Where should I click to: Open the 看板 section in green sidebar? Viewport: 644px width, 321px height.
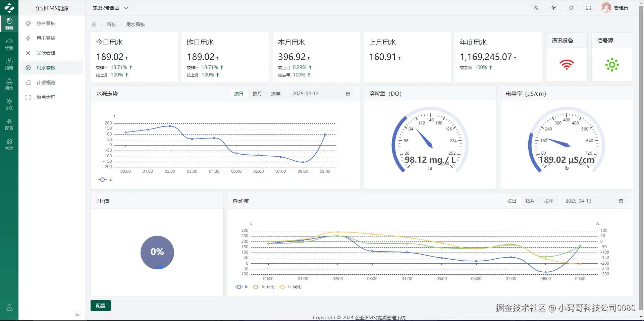[9, 24]
